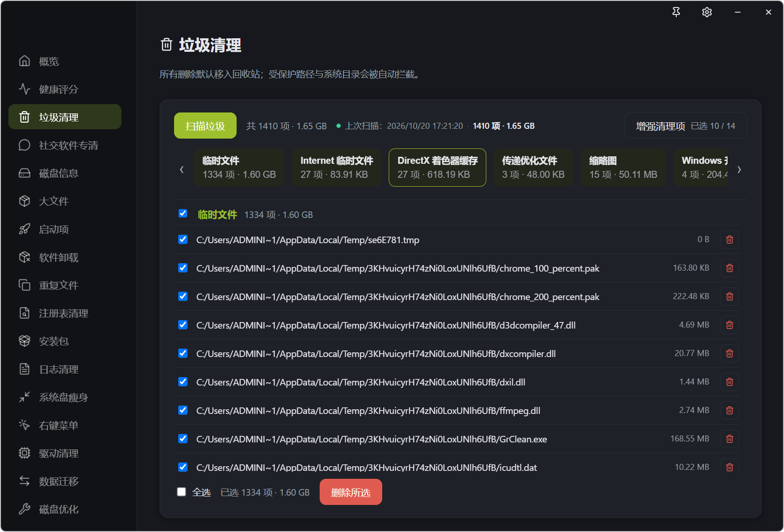Image resolution: width=784 pixels, height=532 pixels.
Task: Check the 全选 select-all checkbox
Action: (182, 492)
